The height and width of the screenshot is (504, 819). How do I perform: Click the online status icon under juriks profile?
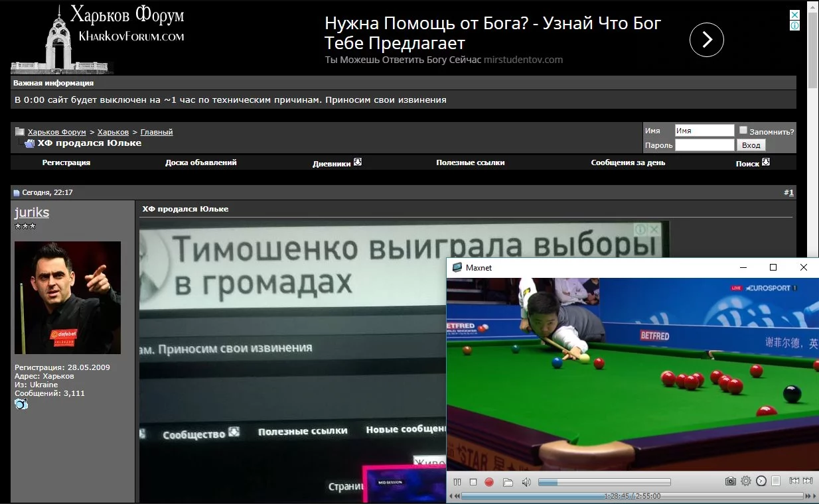[x=21, y=404]
